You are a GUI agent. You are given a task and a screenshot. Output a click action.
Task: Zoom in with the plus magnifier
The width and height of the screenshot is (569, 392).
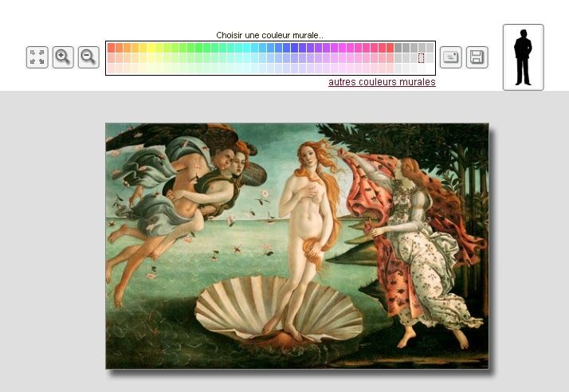click(63, 57)
